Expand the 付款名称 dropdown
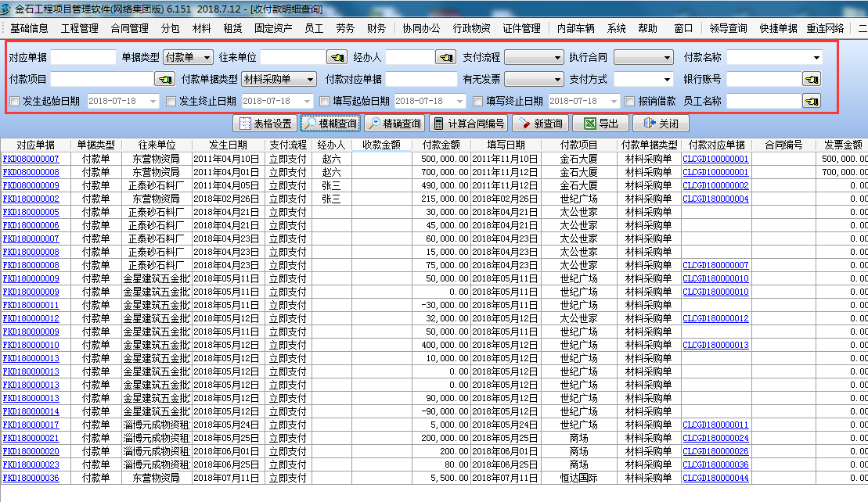Image resolution: width=868 pixels, height=502 pixels. (817, 57)
